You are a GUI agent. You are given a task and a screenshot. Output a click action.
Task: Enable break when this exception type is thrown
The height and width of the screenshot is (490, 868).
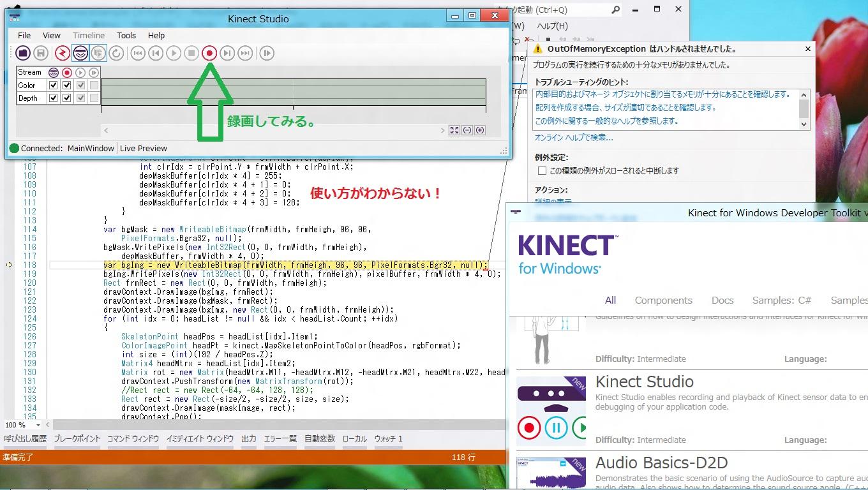(x=542, y=171)
